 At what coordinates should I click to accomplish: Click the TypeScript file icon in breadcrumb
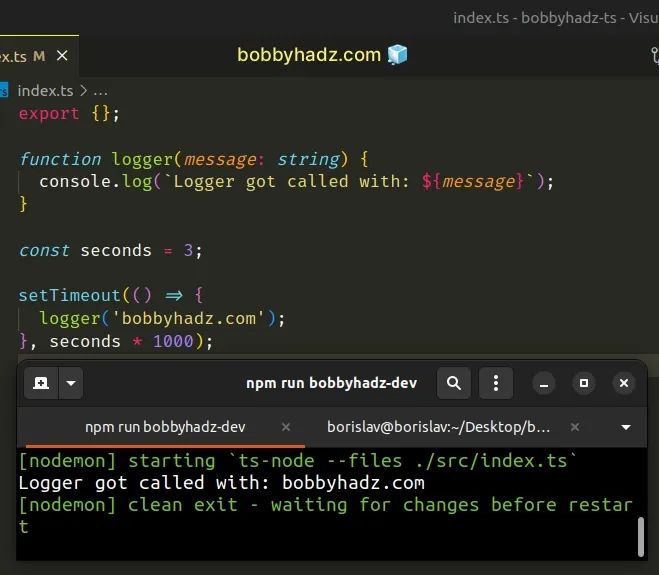click(x=3, y=90)
